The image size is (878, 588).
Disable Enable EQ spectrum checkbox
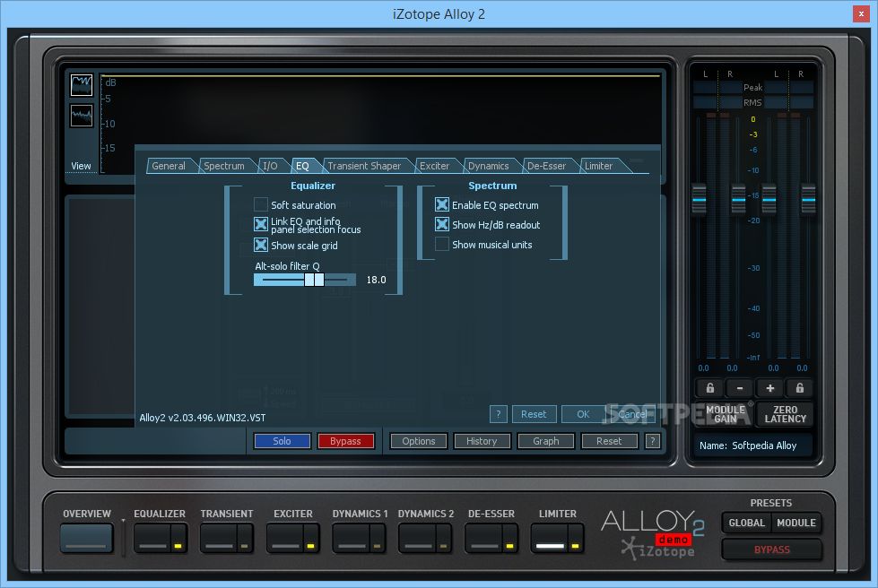click(442, 204)
